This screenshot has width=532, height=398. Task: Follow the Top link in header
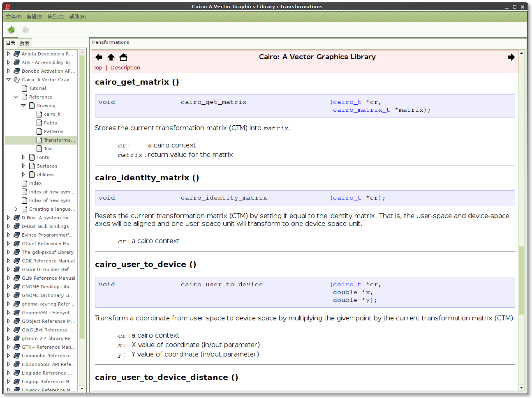(x=98, y=68)
